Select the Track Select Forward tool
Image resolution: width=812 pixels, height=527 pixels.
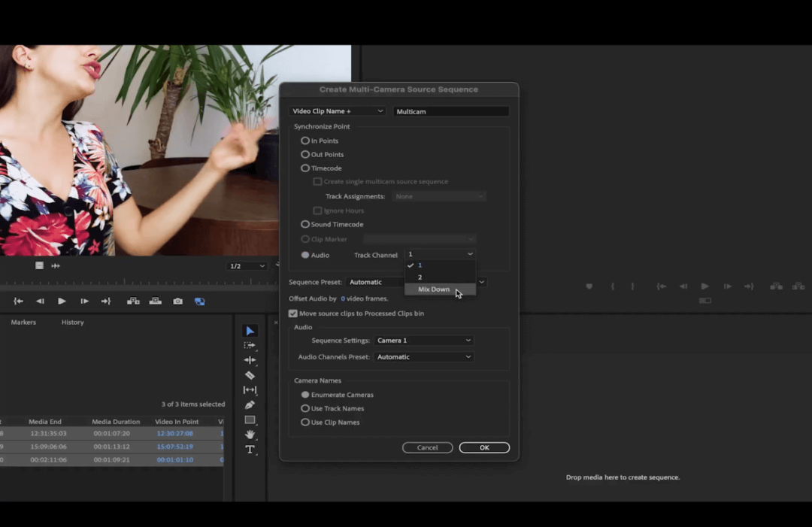click(x=250, y=345)
